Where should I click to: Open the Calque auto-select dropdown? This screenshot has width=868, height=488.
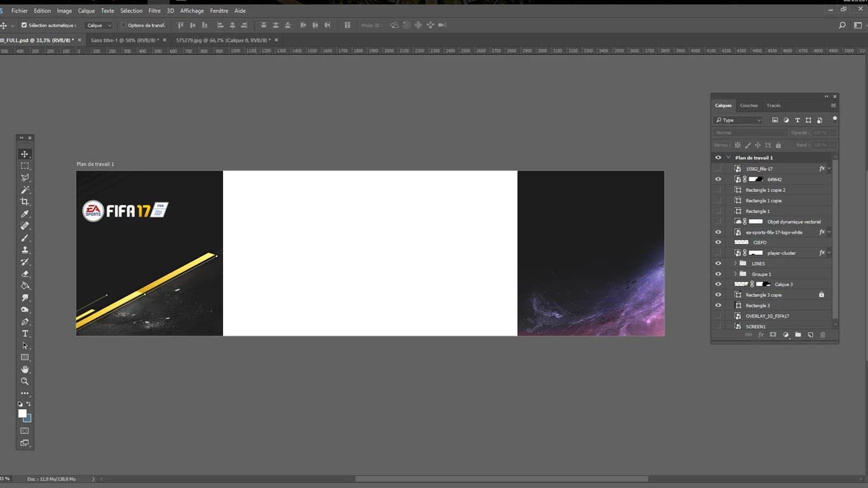pos(99,25)
